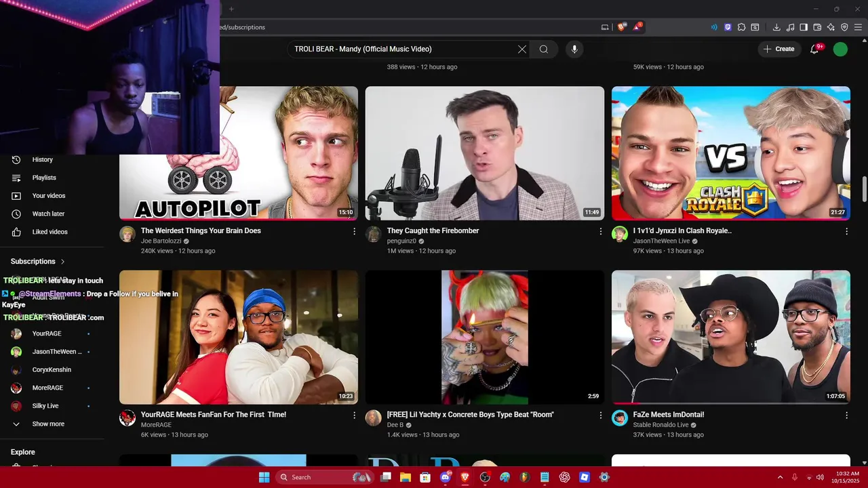Screen dimensions: 868x488
Task: Open the green account avatar menu
Action: pos(840,49)
